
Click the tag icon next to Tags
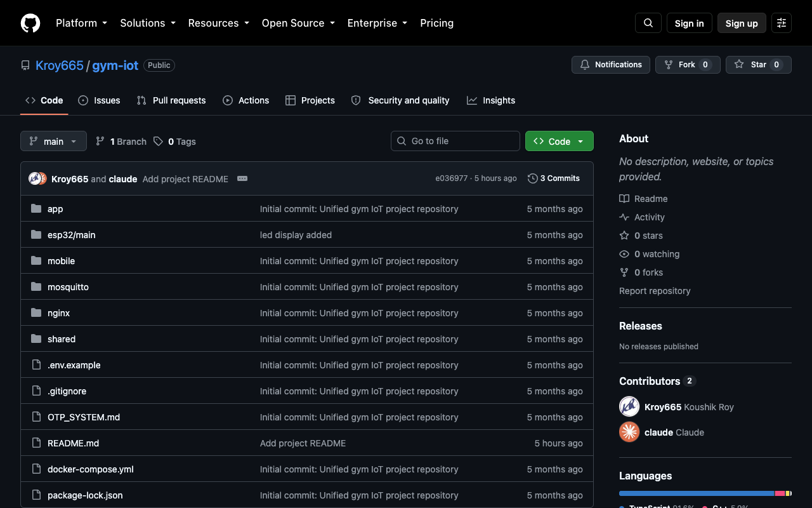coord(159,141)
